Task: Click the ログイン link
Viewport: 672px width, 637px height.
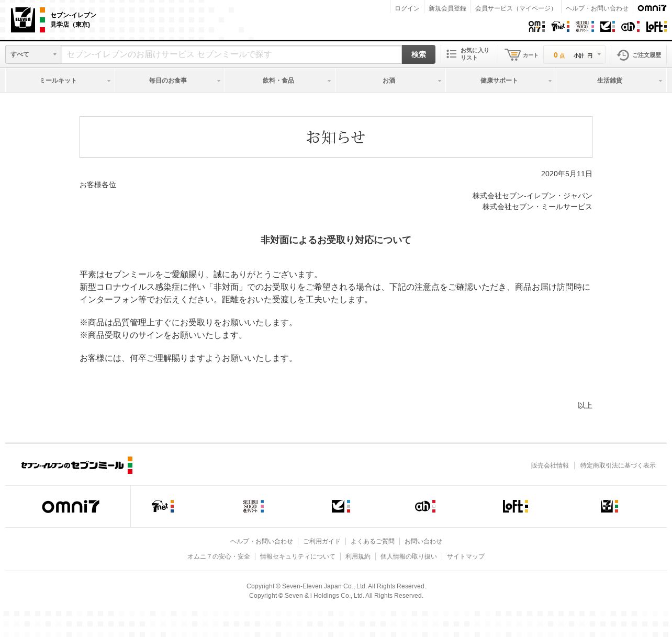Action: click(407, 8)
